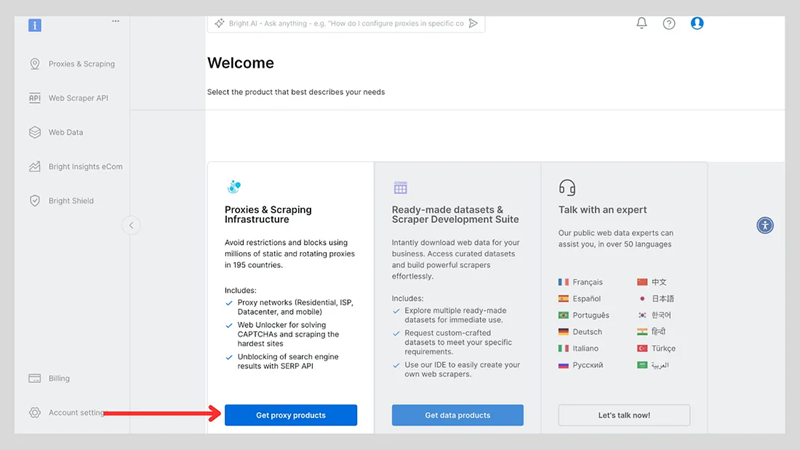Open the help question mark icon

669,23
